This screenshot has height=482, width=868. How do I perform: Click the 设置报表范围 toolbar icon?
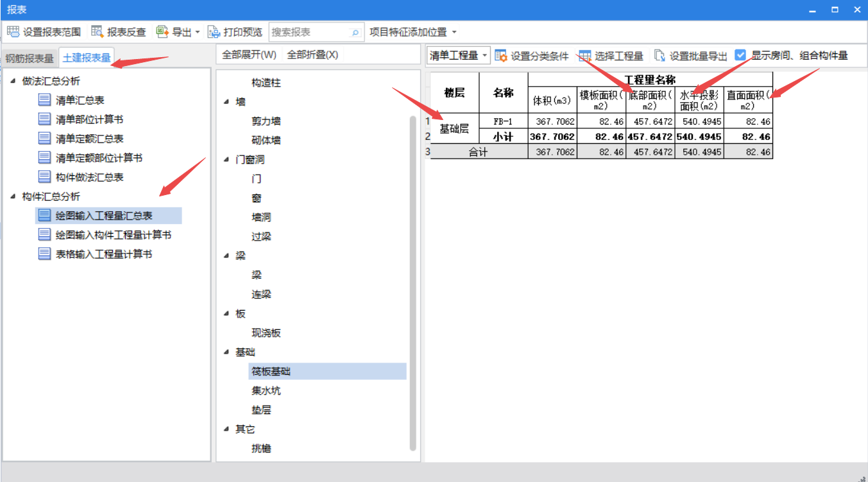13,31
